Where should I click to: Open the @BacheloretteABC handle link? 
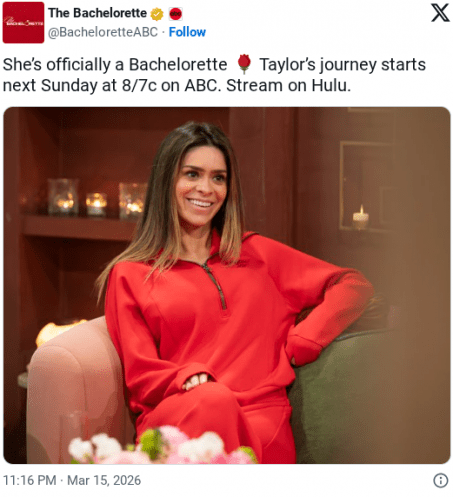pos(103,32)
